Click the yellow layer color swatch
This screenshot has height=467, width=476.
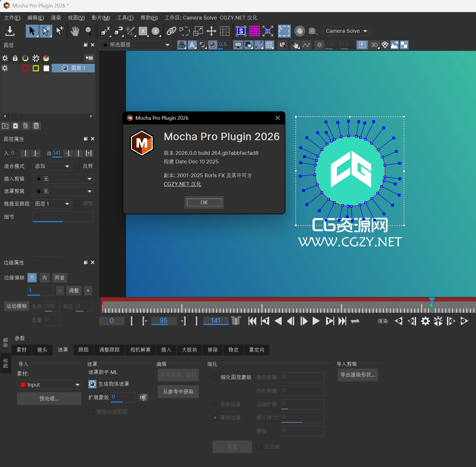[36, 68]
